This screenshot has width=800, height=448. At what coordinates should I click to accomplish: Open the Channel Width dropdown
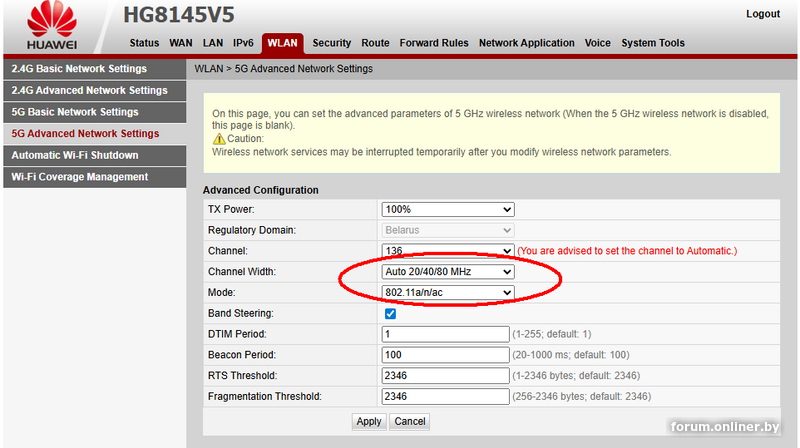click(447, 271)
